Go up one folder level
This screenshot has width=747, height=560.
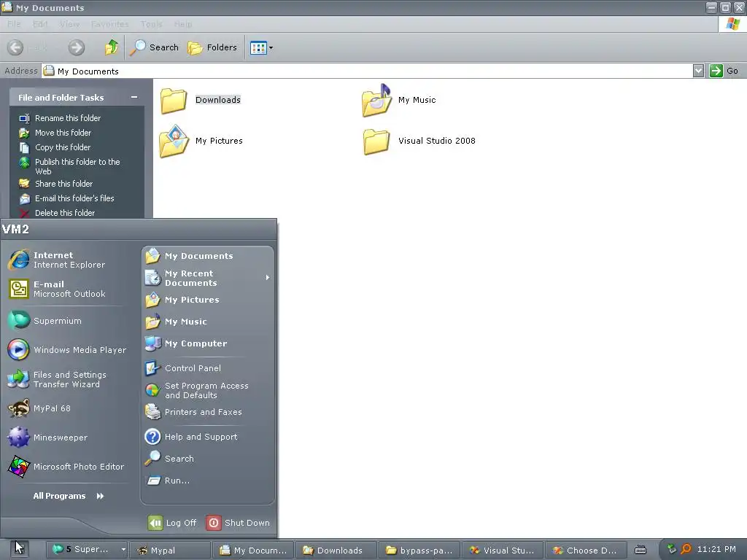[112, 47]
